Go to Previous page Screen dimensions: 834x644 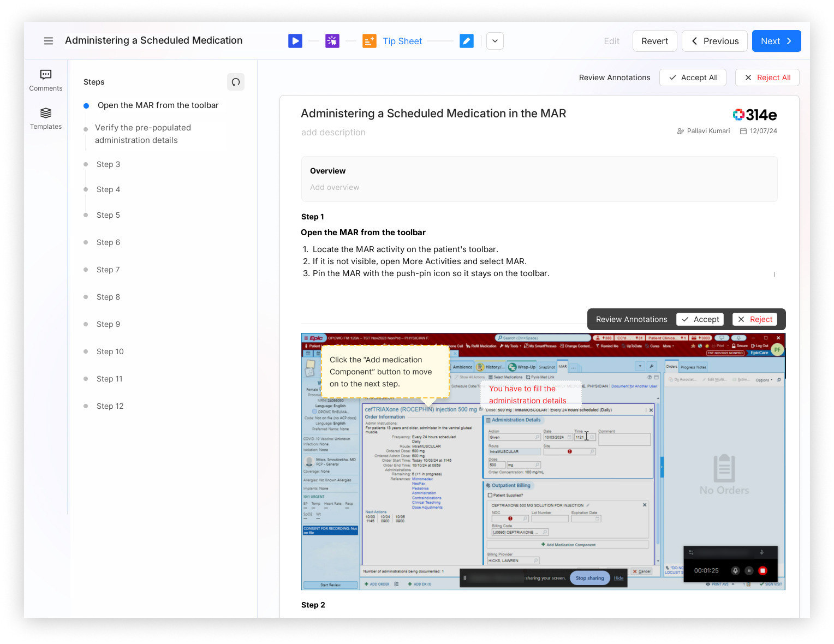[x=714, y=41]
